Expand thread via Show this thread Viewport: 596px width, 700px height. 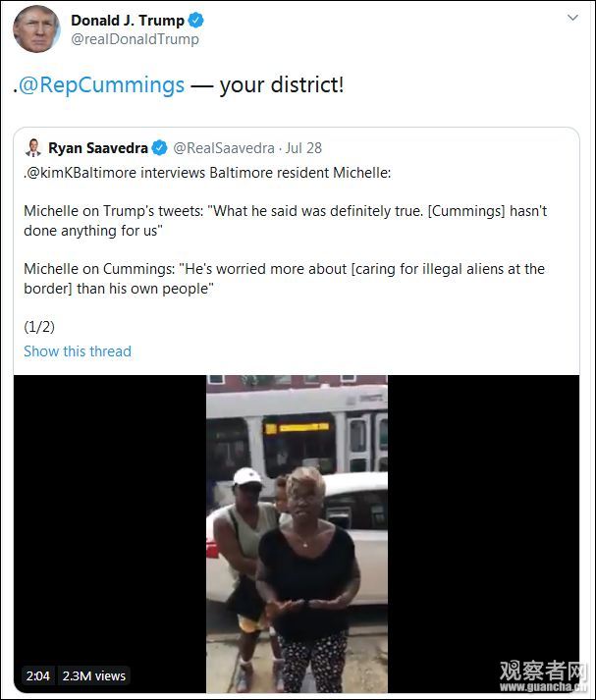pos(78,351)
